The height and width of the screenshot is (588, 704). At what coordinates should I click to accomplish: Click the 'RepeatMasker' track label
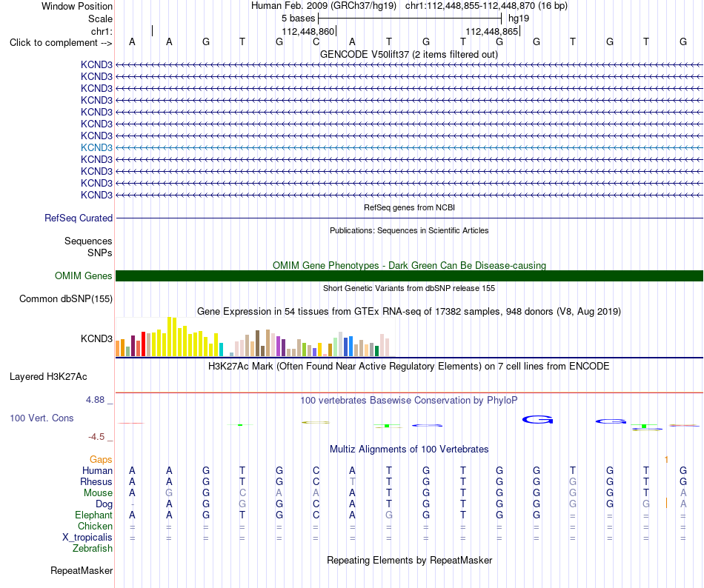tap(82, 570)
